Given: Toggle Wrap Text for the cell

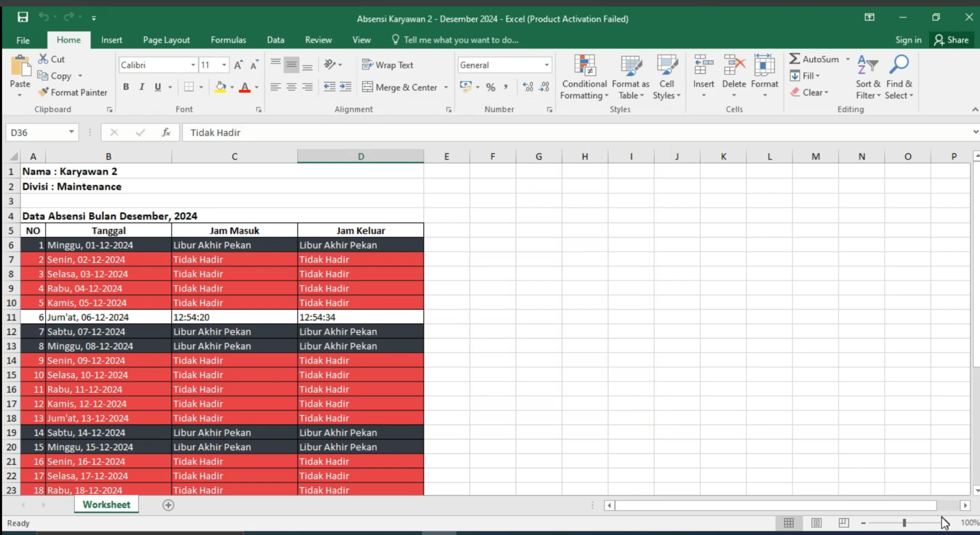Looking at the screenshot, I should (x=388, y=65).
